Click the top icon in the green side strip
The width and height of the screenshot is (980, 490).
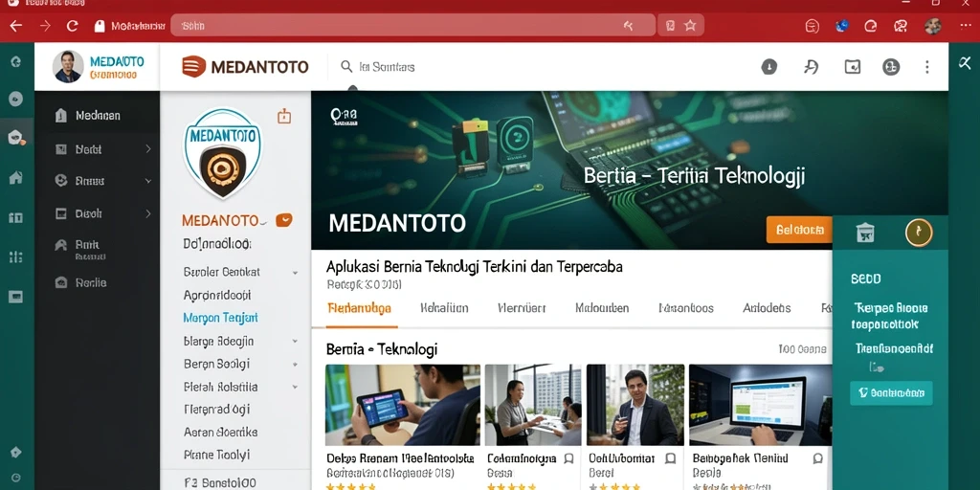(x=15, y=61)
